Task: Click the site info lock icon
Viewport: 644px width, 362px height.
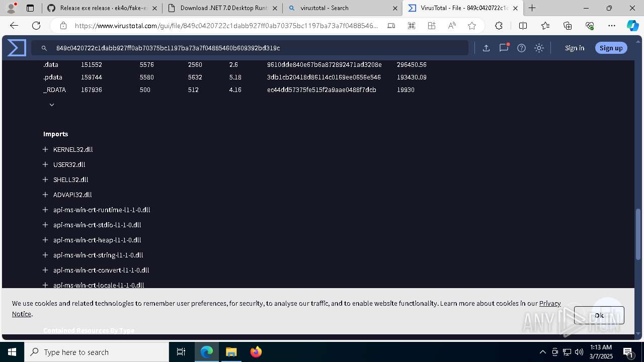Action: click(63, 26)
